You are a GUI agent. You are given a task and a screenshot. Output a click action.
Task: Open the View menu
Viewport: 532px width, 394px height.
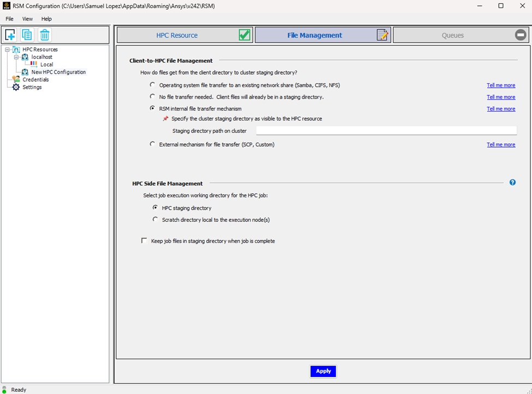[27, 19]
